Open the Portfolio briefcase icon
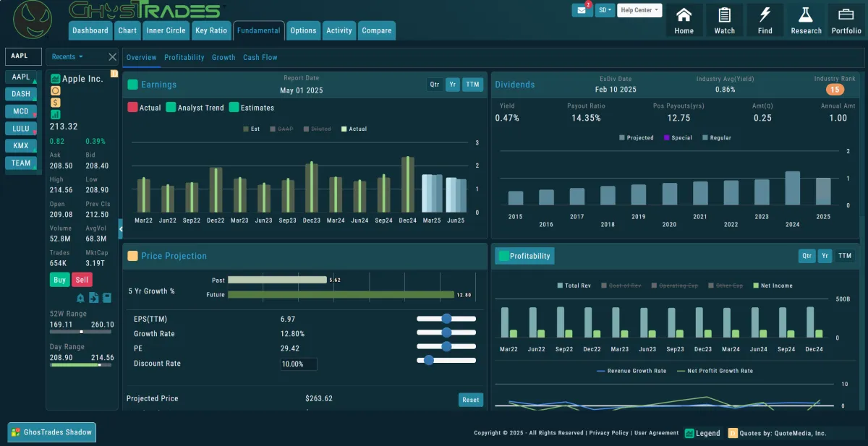 [846, 20]
